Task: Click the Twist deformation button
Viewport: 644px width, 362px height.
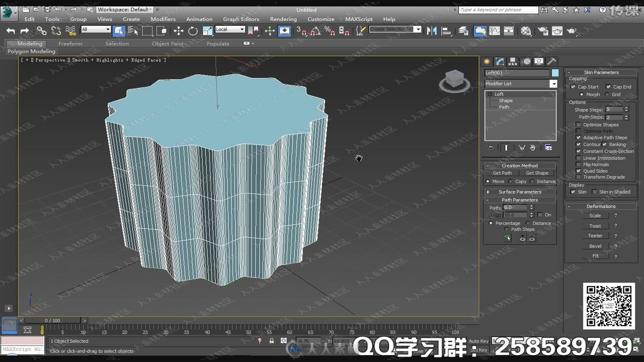Action: click(x=595, y=226)
